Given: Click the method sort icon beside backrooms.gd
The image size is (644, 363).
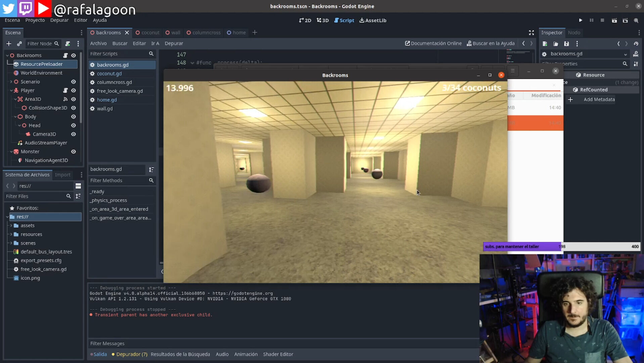Looking at the screenshot, I should point(151,169).
